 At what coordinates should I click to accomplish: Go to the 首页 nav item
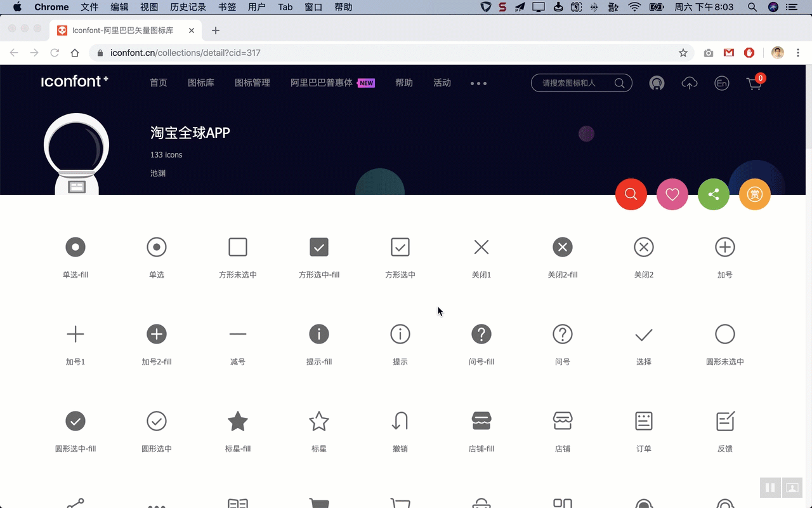coord(159,83)
